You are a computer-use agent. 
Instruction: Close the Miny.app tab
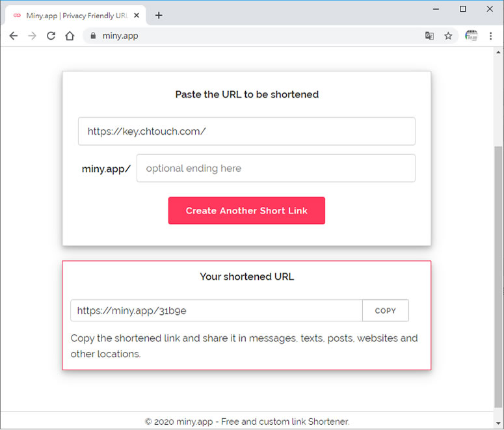[137, 16]
